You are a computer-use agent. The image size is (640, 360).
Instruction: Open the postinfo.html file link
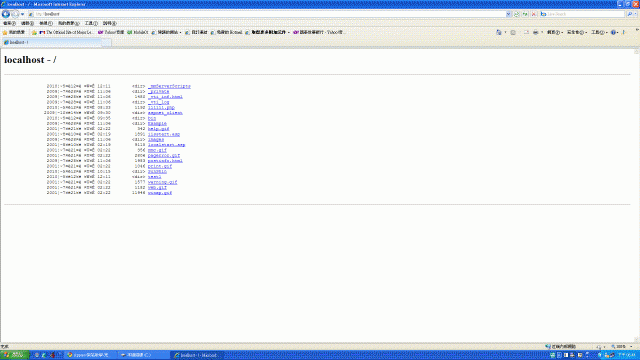tap(165, 161)
